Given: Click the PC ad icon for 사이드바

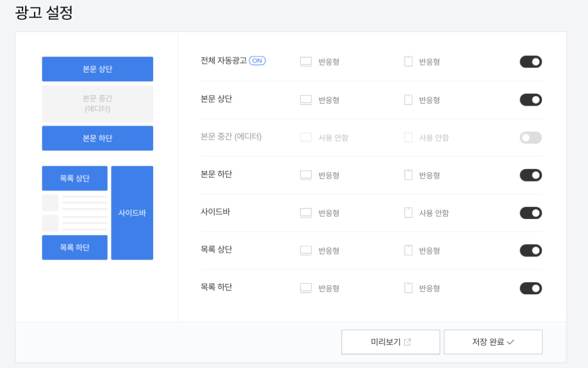Looking at the screenshot, I should (x=306, y=213).
